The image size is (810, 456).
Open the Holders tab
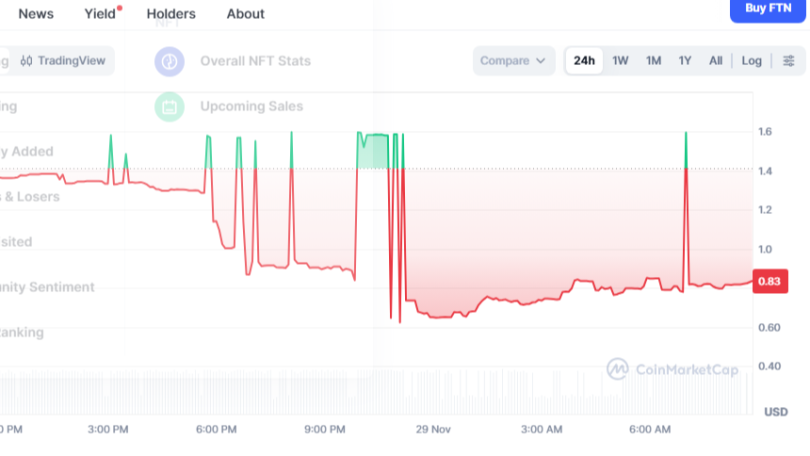(171, 14)
